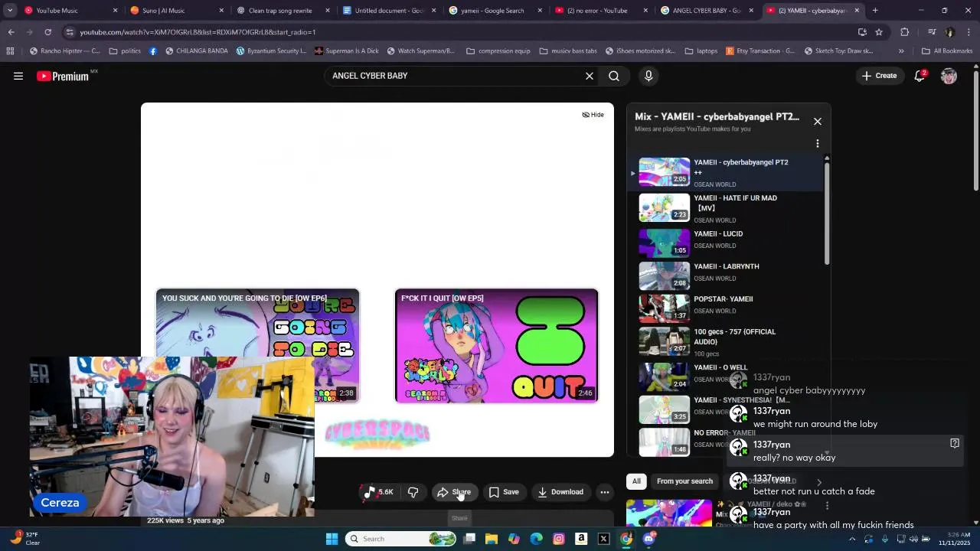Image resolution: width=980 pixels, height=551 pixels.
Task: Switch to Suno AI Music tab
Action: 175,11
